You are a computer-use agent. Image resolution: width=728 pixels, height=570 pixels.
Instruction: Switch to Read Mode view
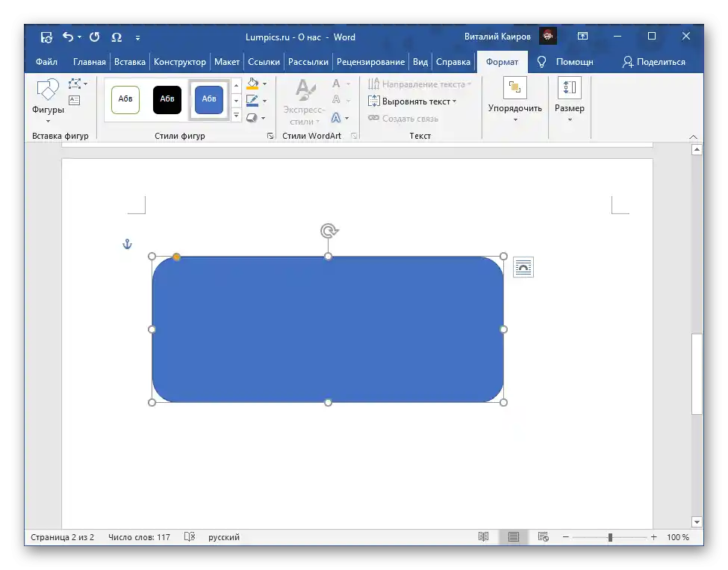tap(483, 537)
